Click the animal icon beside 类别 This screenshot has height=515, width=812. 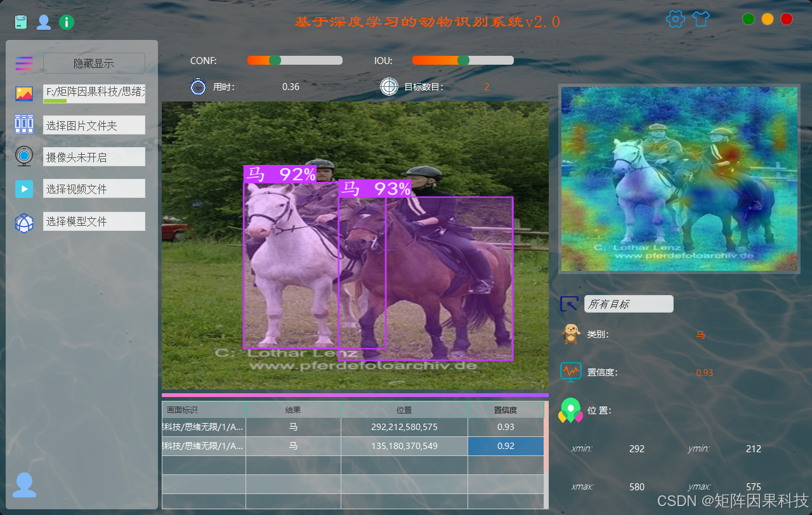point(571,334)
